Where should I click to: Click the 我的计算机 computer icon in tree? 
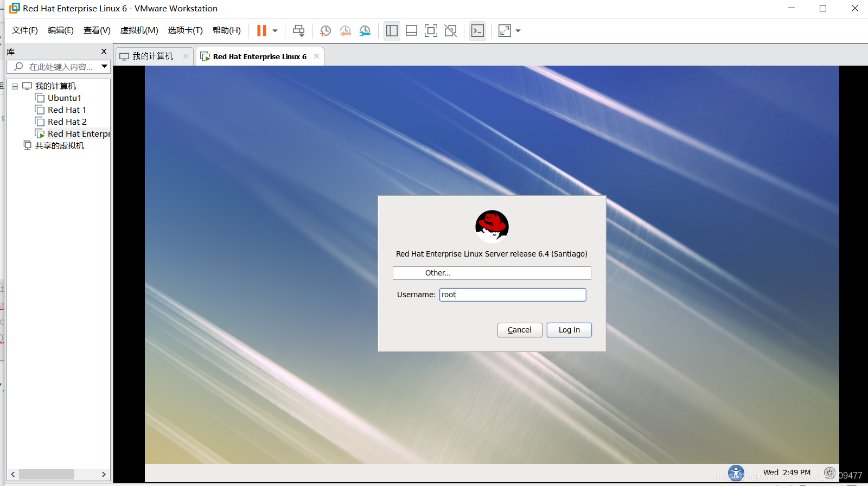pos(27,86)
